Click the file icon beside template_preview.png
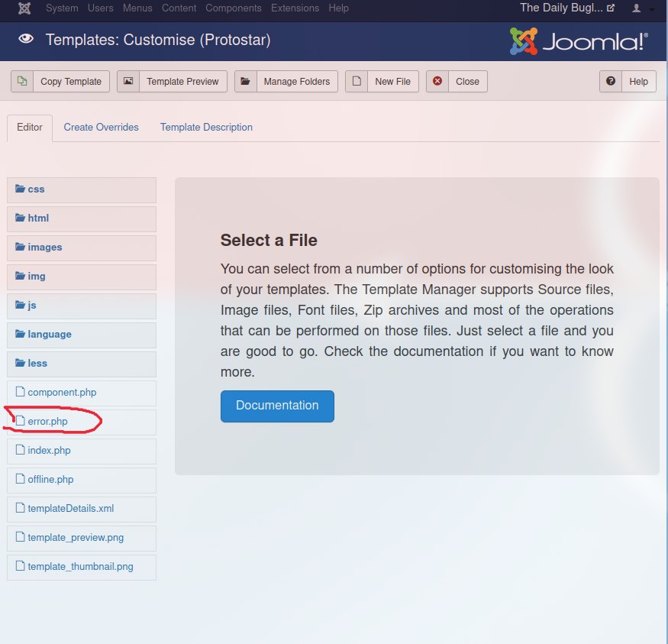 (20, 536)
